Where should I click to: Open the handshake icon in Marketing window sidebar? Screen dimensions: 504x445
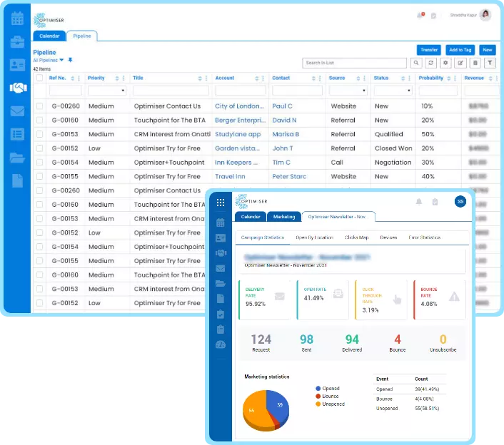pos(221,253)
